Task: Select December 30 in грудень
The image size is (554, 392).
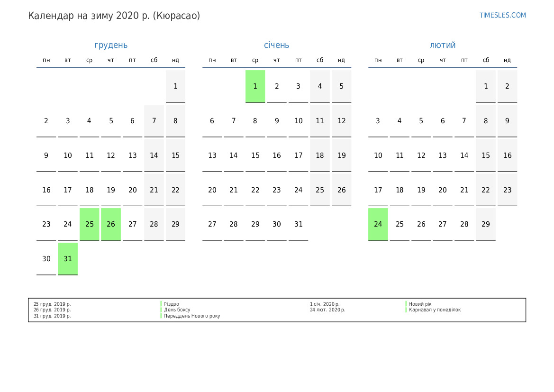Action: tap(46, 259)
